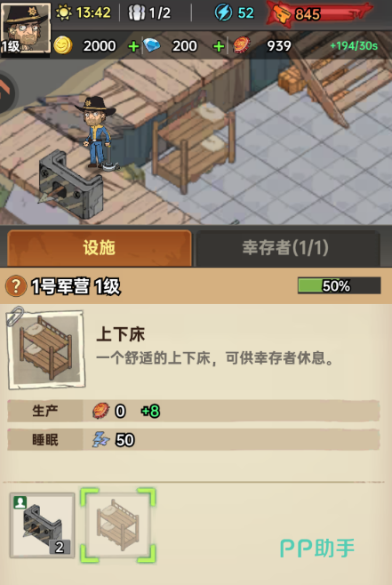
Task: Tap the survivors population counter icon
Action: pyautogui.click(x=137, y=13)
